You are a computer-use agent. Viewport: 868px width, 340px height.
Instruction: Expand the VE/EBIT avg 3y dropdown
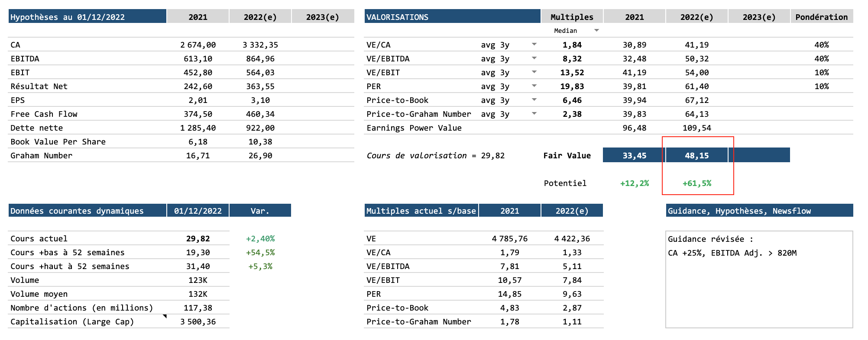coord(534,72)
